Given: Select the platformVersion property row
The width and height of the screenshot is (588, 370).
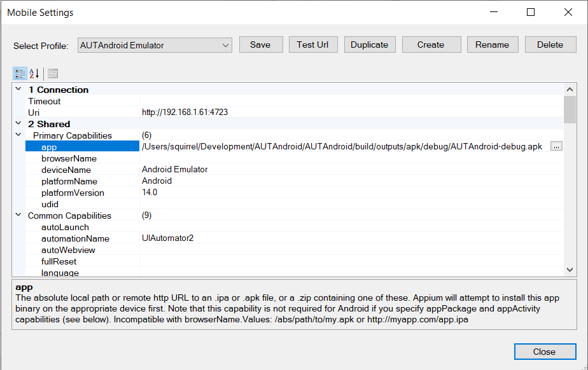Looking at the screenshot, I should coord(73,193).
